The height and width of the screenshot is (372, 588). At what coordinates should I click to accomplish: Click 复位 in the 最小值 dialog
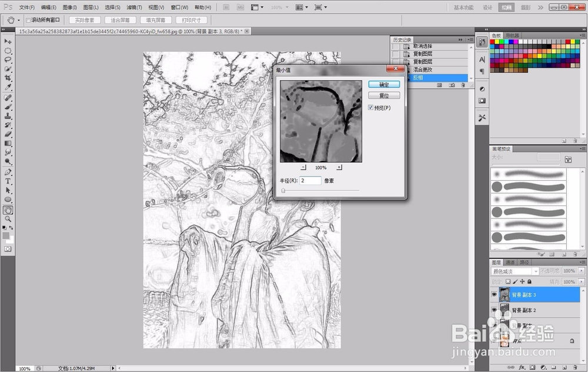384,95
